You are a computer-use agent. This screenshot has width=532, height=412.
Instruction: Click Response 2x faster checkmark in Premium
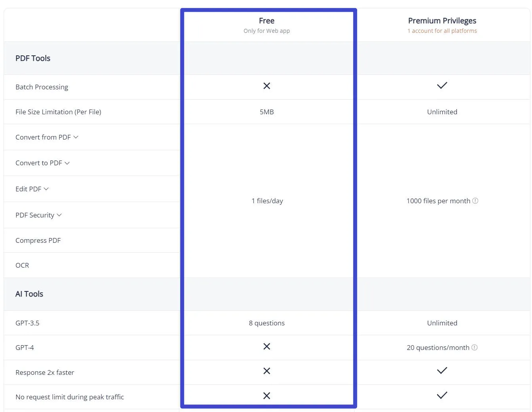point(442,370)
